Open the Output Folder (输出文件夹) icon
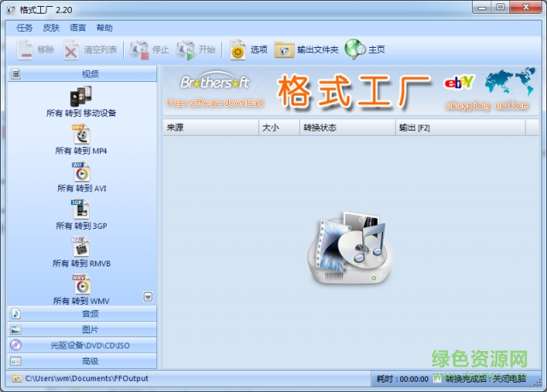The width and height of the screenshot is (547, 392). tap(284, 50)
